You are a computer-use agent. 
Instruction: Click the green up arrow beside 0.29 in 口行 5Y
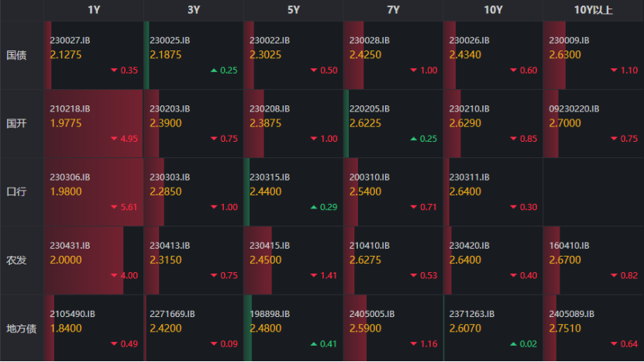(314, 207)
